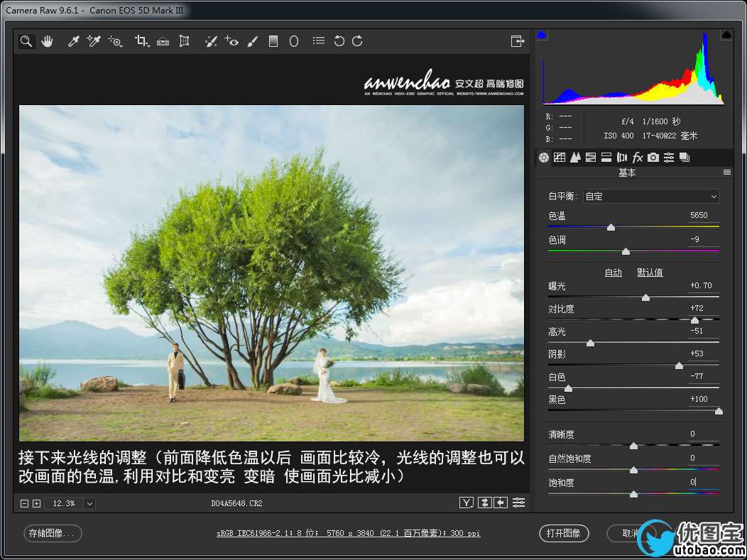747x560 pixels.
Task: Open the zoom level dropdown showing 12.3%
Action: (89, 503)
